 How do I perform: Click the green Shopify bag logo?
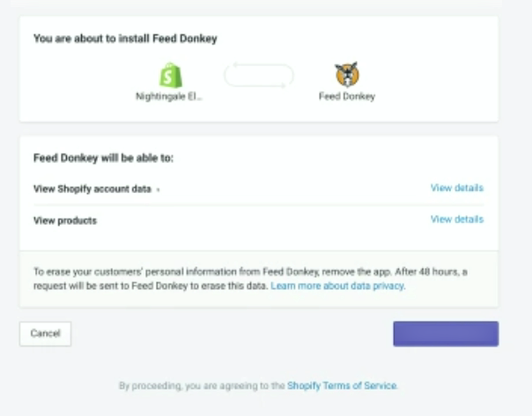pyautogui.click(x=171, y=75)
